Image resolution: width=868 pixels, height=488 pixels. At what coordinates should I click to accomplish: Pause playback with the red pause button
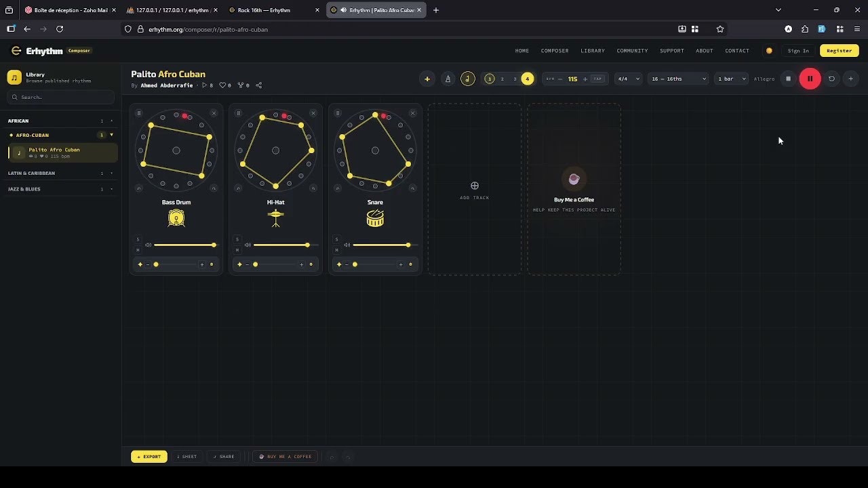tap(810, 79)
